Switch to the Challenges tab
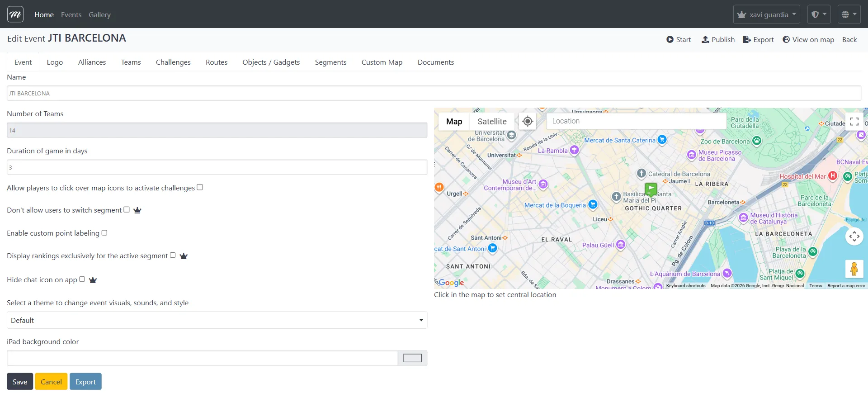The width and height of the screenshot is (868, 407). [x=173, y=62]
